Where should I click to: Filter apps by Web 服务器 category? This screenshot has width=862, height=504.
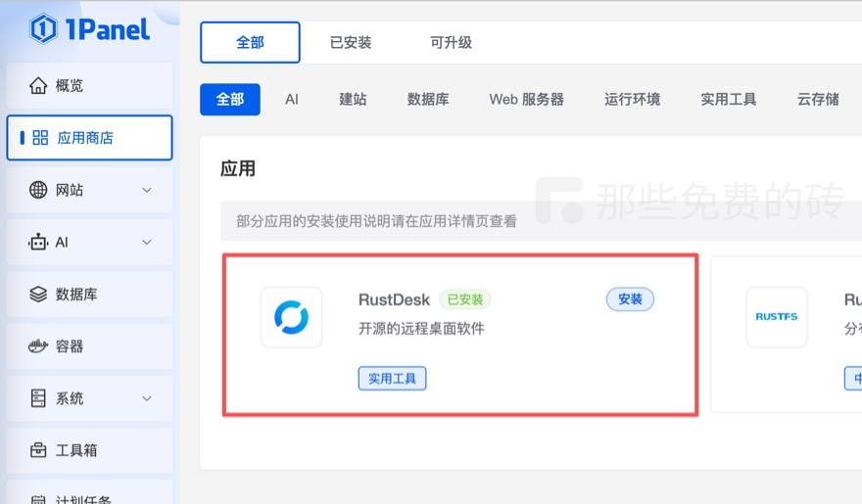tap(527, 100)
